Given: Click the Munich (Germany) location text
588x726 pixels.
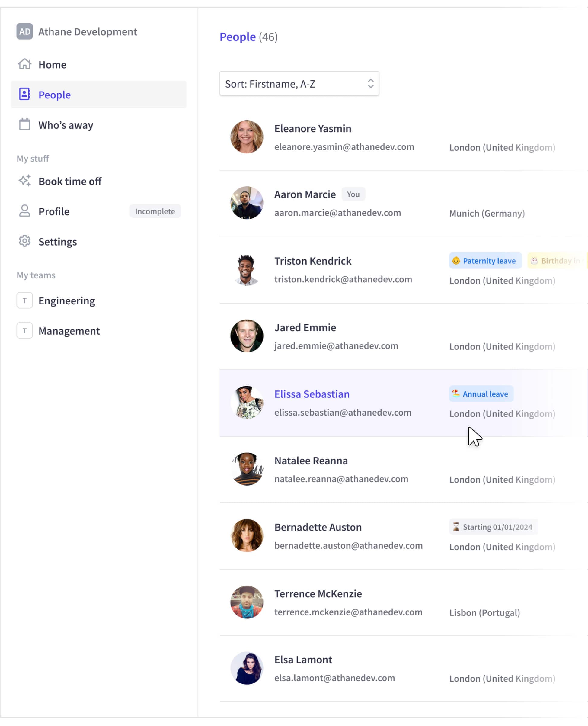Looking at the screenshot, I should 487,213.
